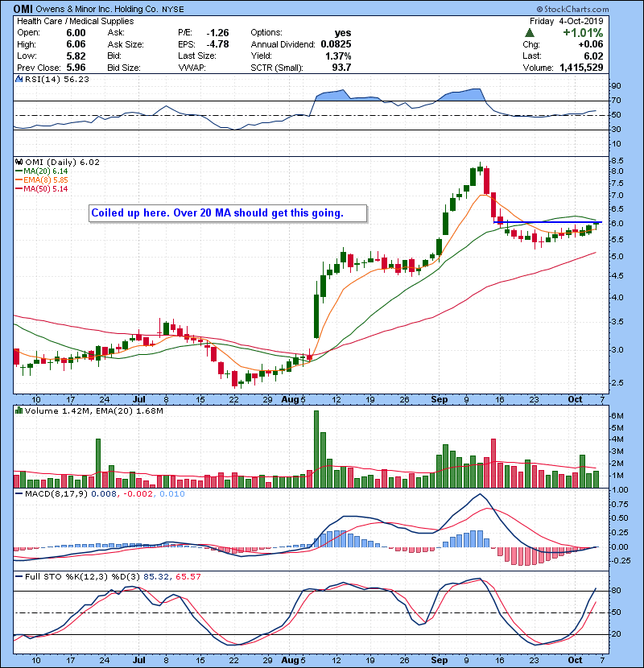Click the Last: label in the quote header
Image resolution: width=644 pixels, height=668 pixels.
(x=532, y=56)
